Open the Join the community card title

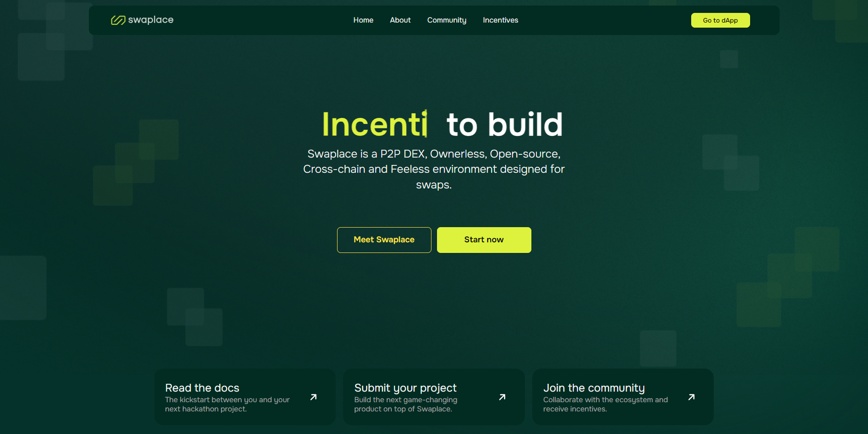(x=594, y=388)
